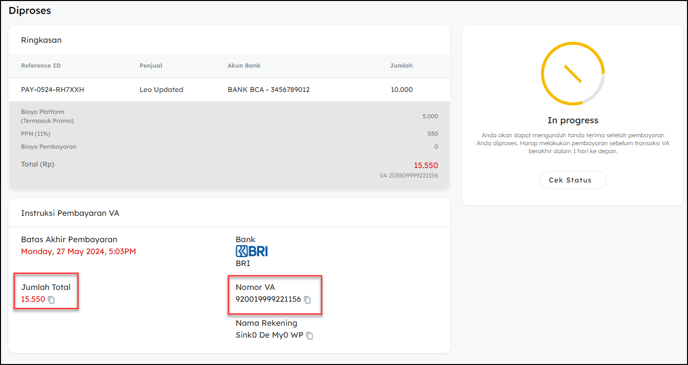
Task: Click the Total (Rp) label
Action: coord(38,164)
